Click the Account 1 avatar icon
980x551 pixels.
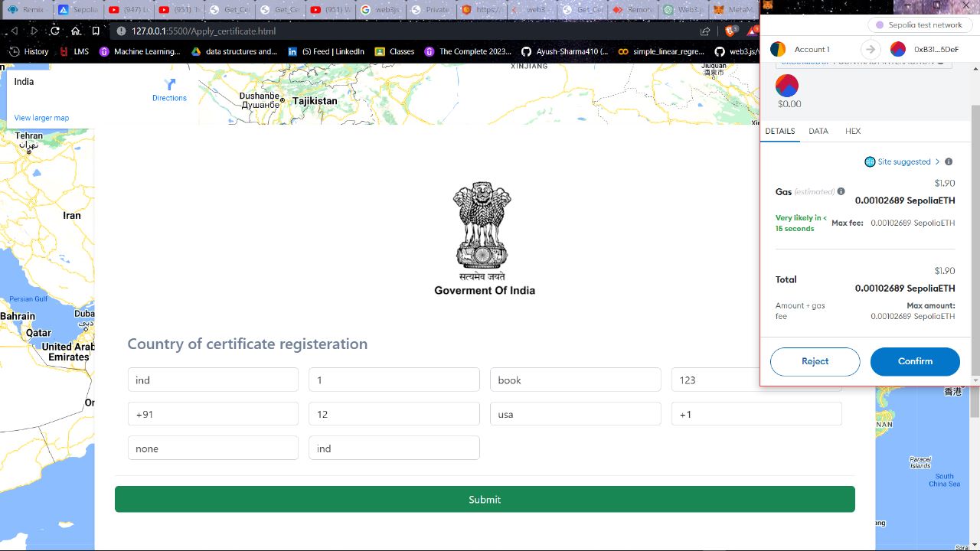click(x=778, y=49)
